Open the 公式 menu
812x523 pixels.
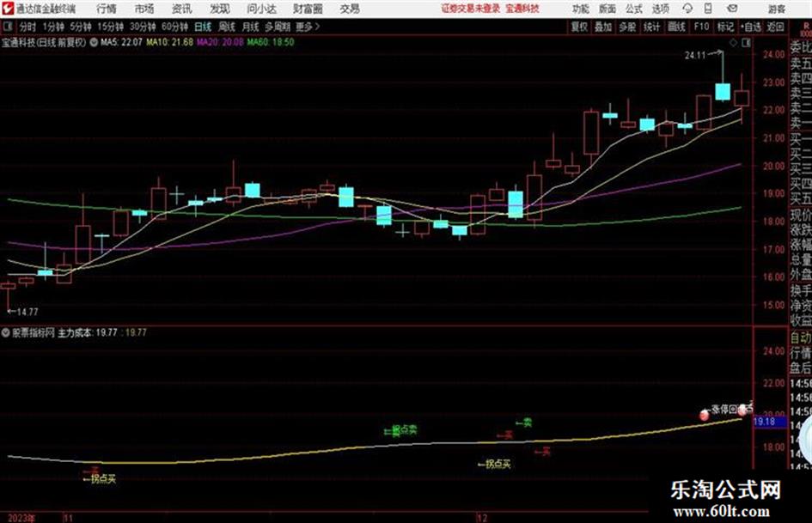[634, 9]
